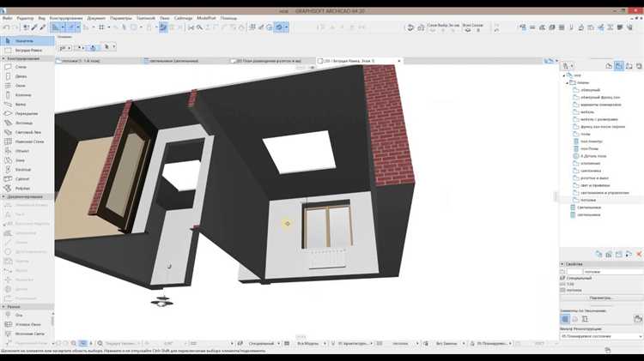Open the Teamwork menu
644x361 pixels.
[x=146, y=18]
